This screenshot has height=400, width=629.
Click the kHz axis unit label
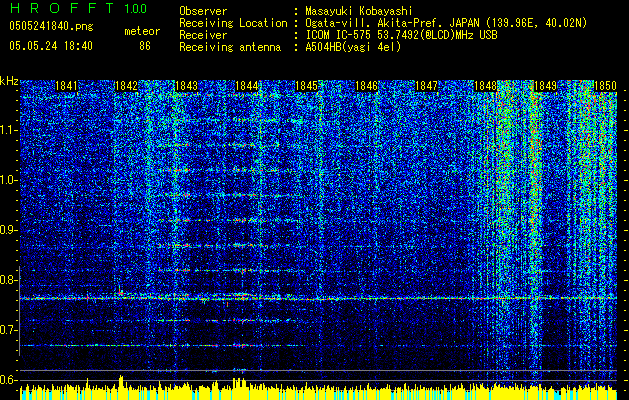click(9, 81)
